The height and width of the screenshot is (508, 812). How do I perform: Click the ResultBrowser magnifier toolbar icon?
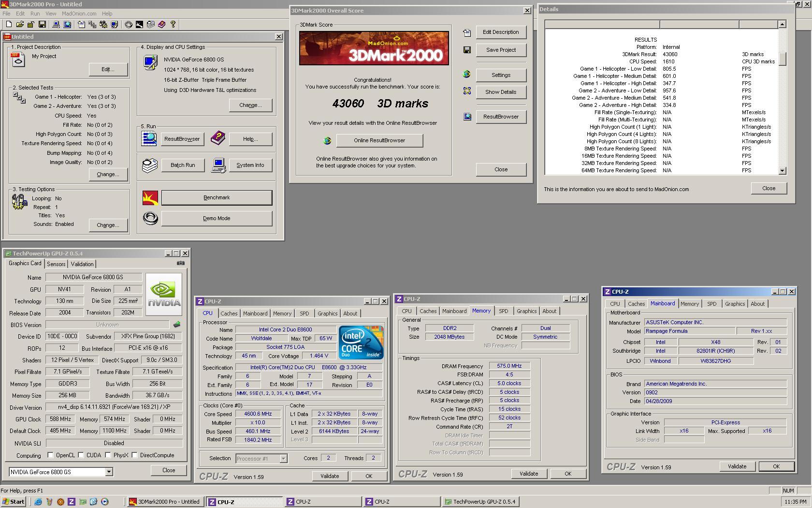coord(67,24)
